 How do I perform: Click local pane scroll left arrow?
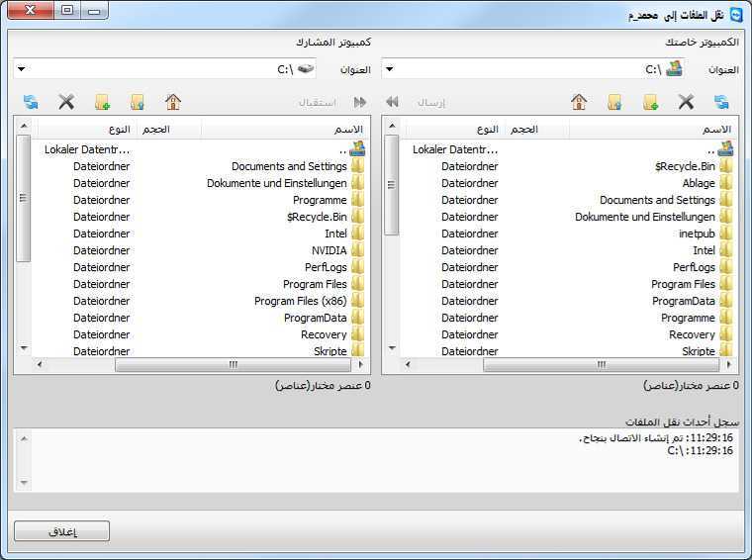coord(408,364)
